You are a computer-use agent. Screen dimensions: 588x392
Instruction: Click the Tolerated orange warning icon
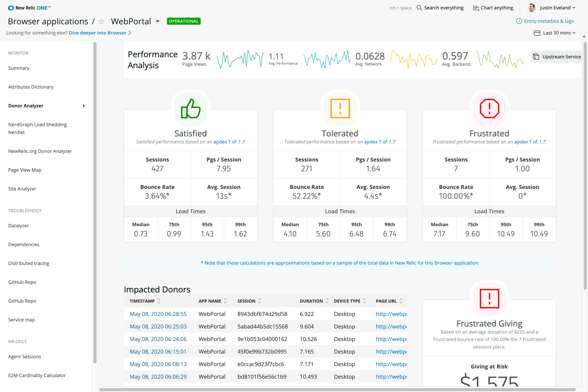point(340,109)
